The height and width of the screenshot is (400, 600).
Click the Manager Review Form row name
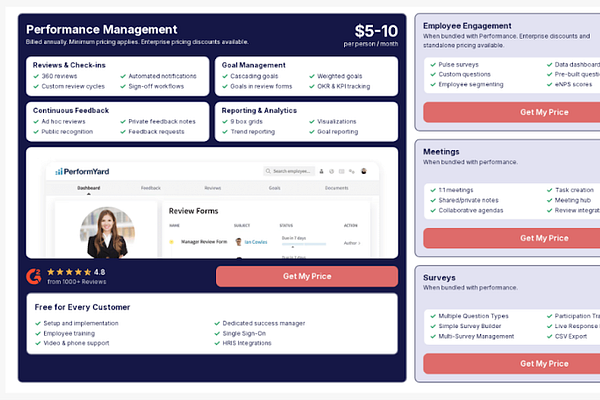click(204, 242)
